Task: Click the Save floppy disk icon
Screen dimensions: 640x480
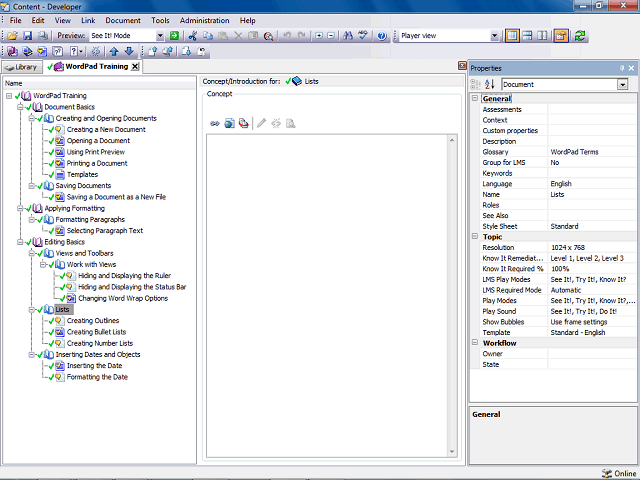Action: tap(27, 36)
